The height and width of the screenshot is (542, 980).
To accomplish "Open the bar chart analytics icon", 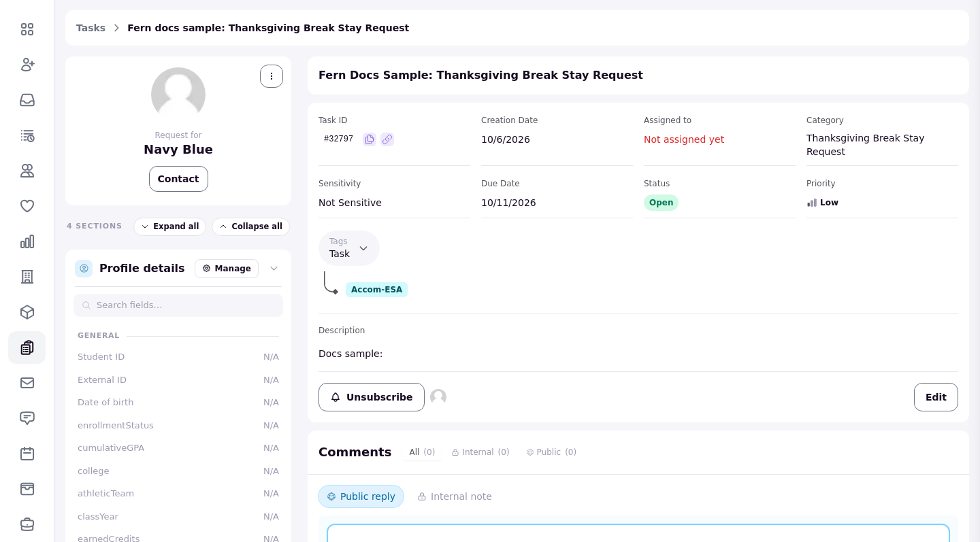I will 27,241.
